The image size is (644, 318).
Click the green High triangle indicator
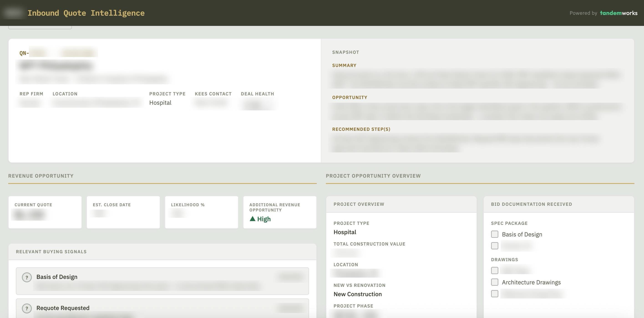coord(253,219)
